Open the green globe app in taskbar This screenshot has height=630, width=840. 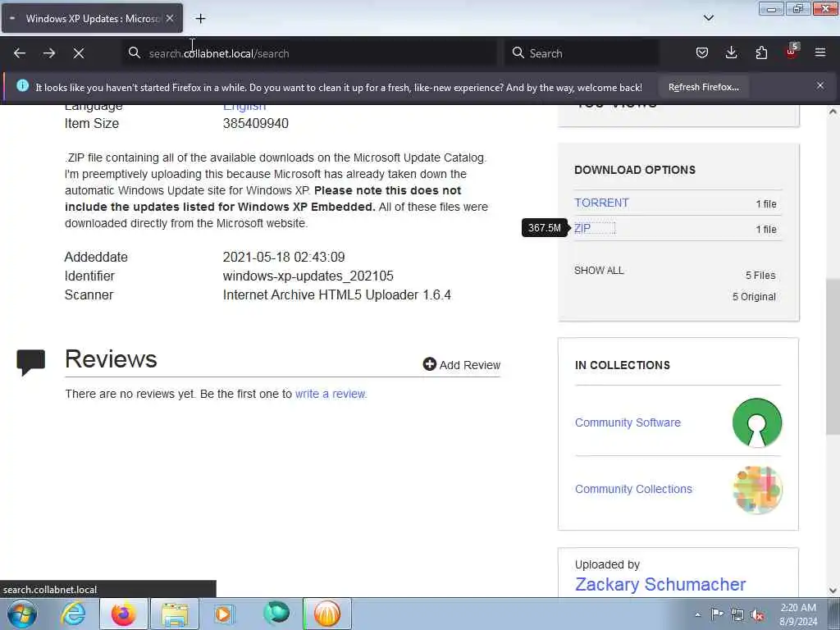(x=276, y=614)
